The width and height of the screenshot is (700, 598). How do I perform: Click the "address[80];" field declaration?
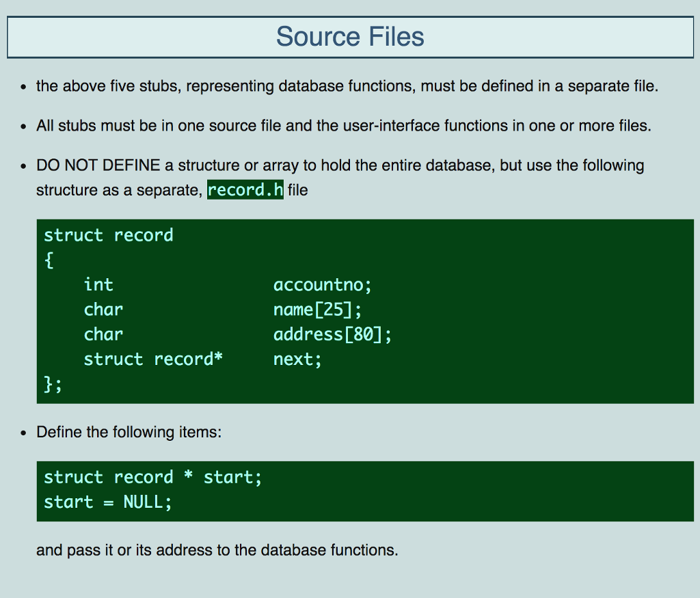[332, 335]
